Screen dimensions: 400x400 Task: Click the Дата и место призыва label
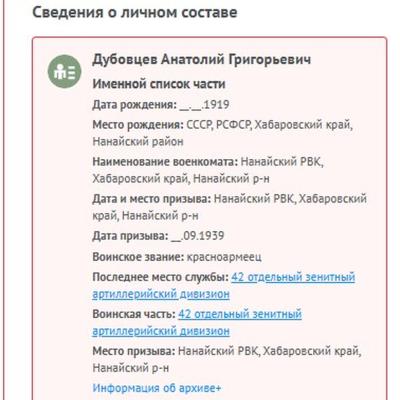152,199
